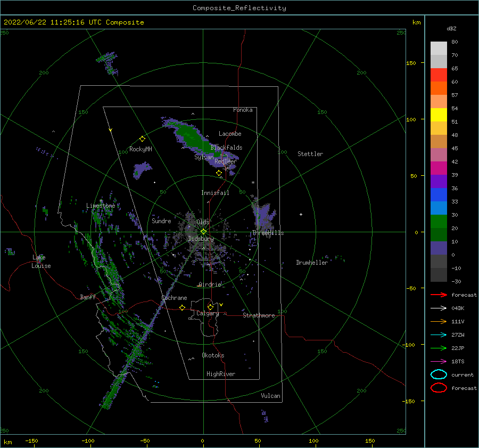Select the 54 dBZ yellow swatch
479x448 pixels.
[439, 115]
